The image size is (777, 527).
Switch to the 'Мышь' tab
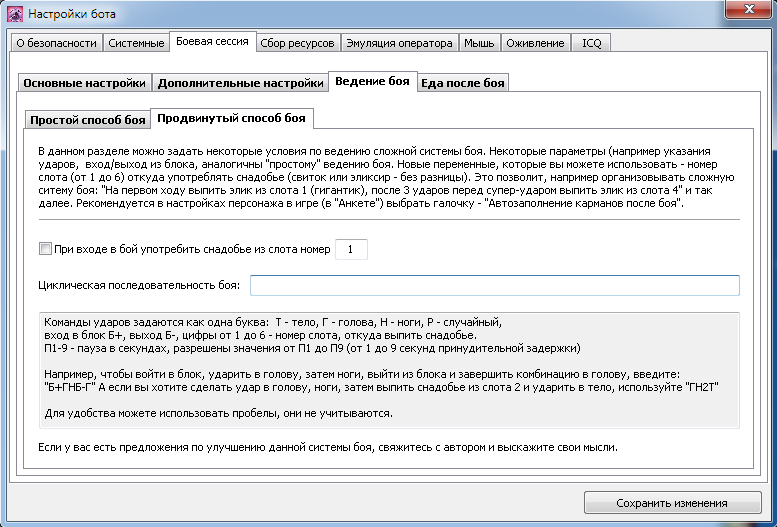click(x=479, y=43)
